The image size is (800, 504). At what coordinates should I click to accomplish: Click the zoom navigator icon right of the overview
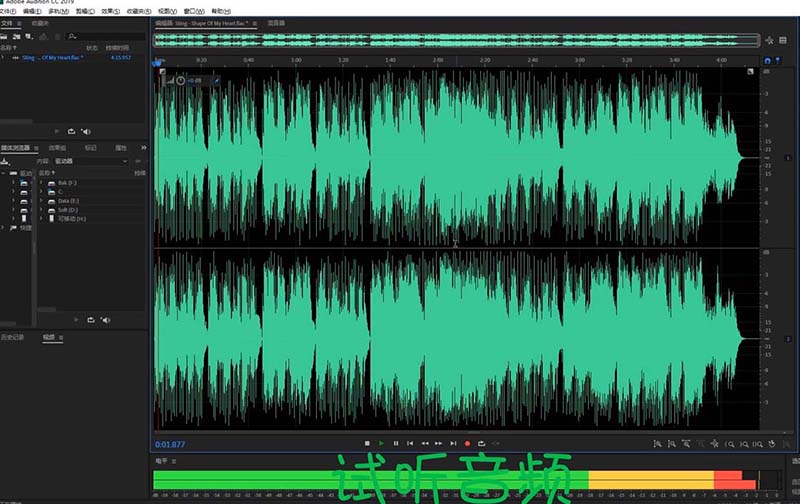(x=769, y=40)
